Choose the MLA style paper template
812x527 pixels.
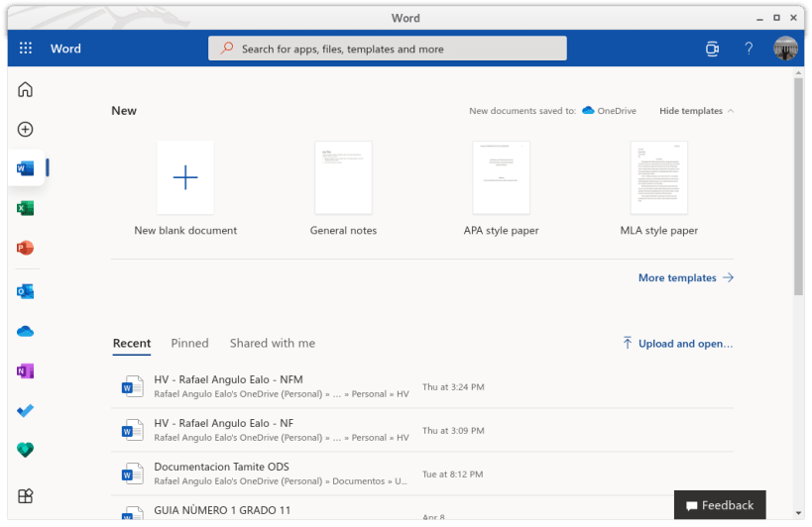click(x=659, y=177)
